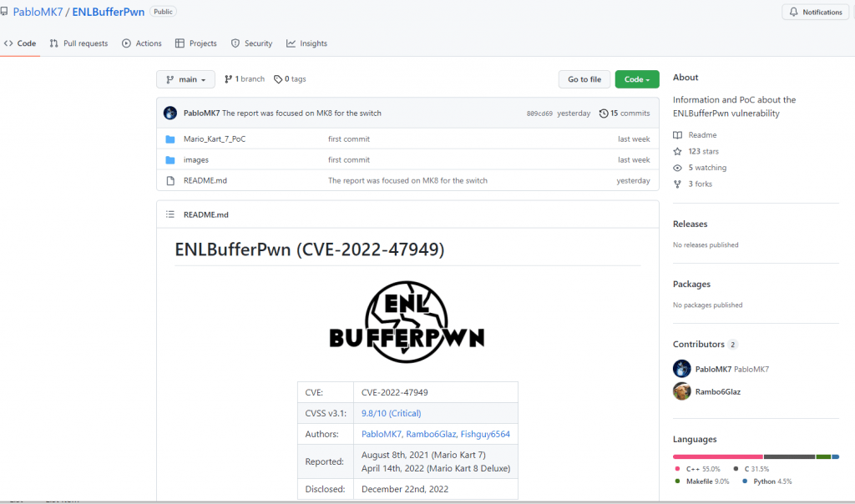Click the Notifications button
Screen dimensions: 855x504
(816, 12)
